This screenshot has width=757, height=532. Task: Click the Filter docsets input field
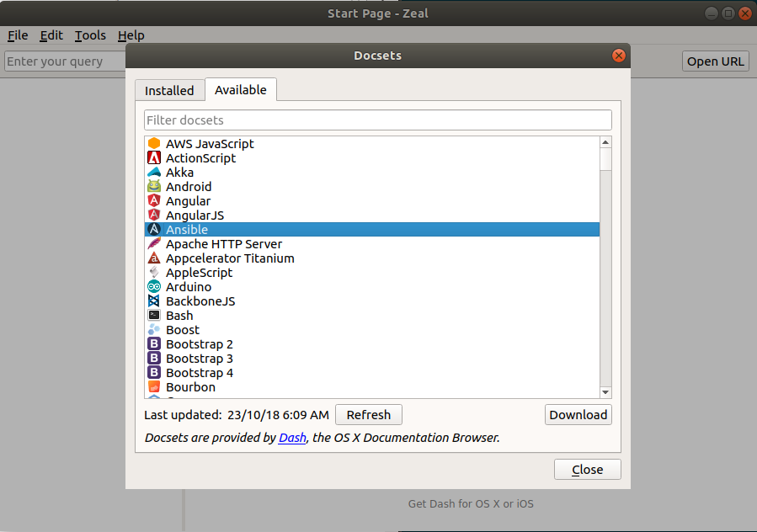pyautogui.click(x=377, y=120)
